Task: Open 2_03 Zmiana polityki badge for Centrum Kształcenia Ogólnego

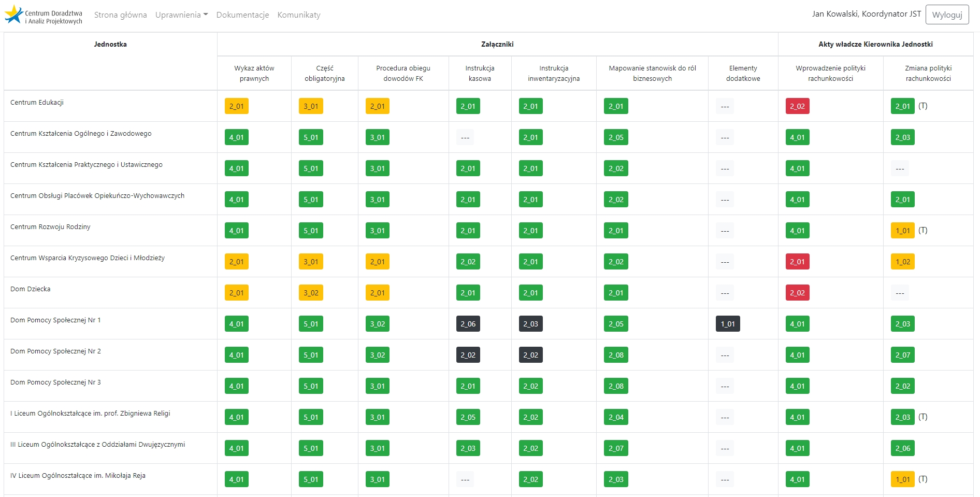Action: (903, 137)
